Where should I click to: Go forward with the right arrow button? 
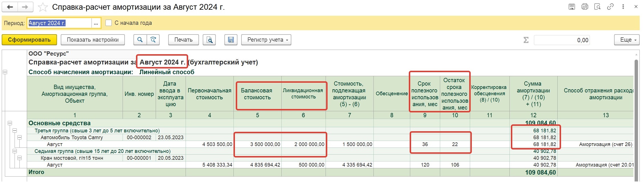click(x=25, y=7)
